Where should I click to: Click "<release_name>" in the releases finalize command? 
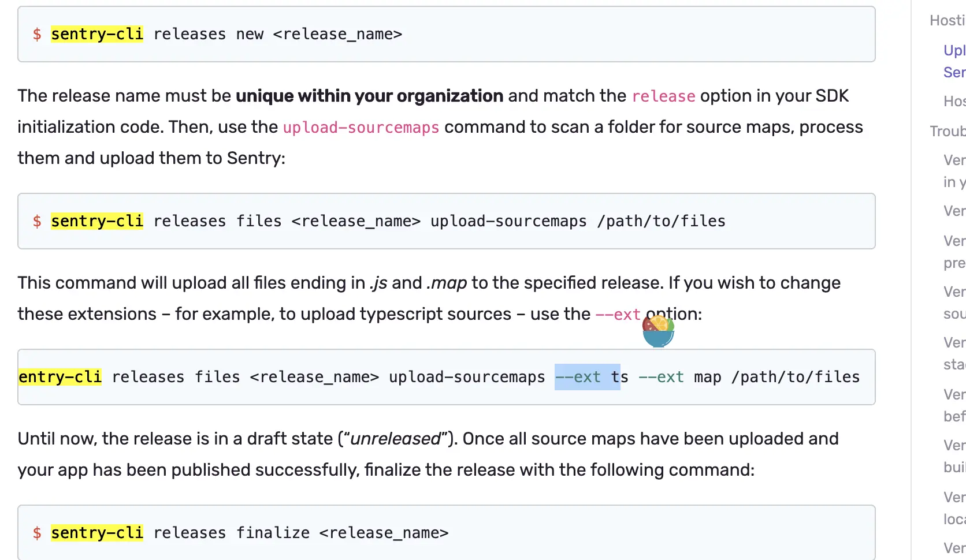pos(384,533)
